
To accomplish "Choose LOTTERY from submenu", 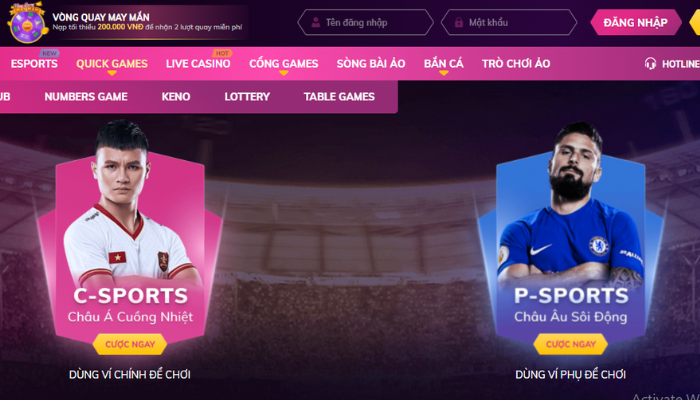I will point(247,97).
